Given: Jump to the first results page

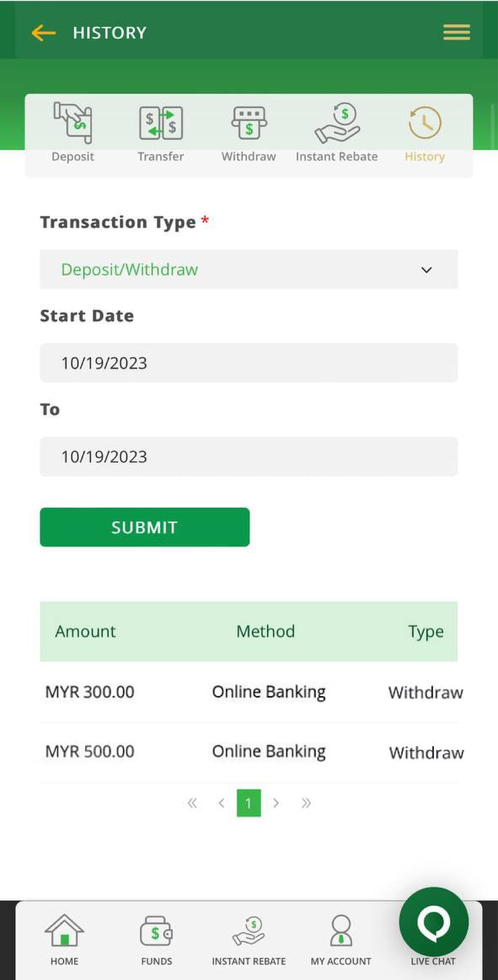Looking at the screenshot, I should (x=192, y=803).
